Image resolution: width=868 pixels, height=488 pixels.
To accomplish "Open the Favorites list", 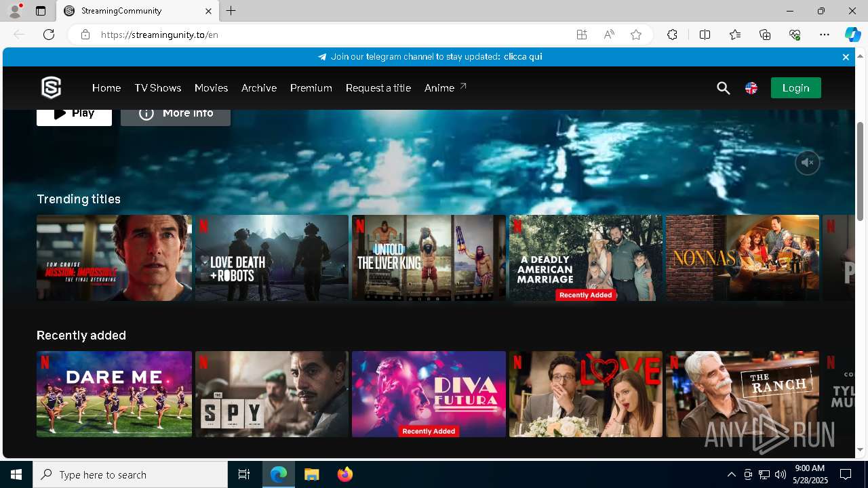I will pyautogui.click(x=735, y=35).
